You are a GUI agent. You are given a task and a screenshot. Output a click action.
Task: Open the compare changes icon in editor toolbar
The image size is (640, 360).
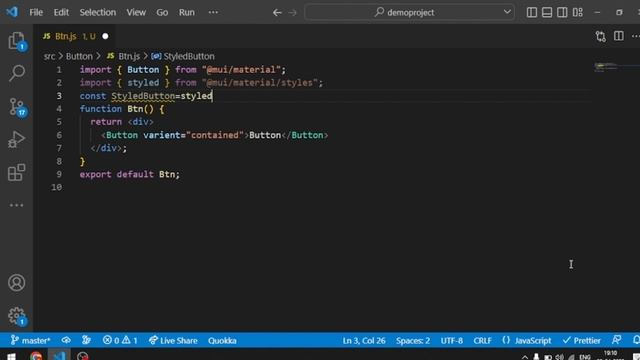(600, 36)
